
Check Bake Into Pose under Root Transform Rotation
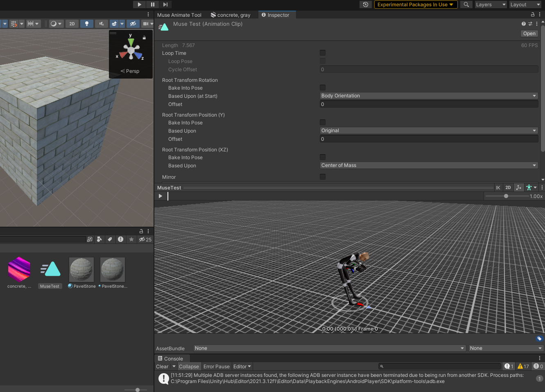pyautogui.click(x=323, y=88)
